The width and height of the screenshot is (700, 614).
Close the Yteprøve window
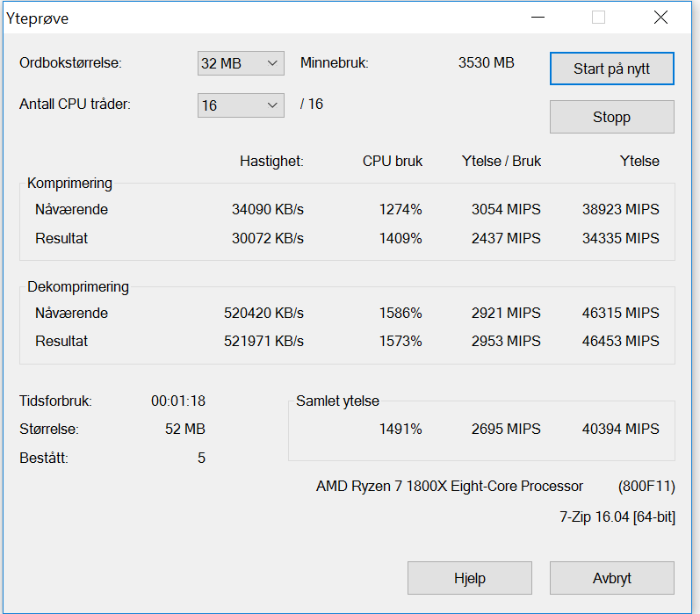(x=660, y=18)
